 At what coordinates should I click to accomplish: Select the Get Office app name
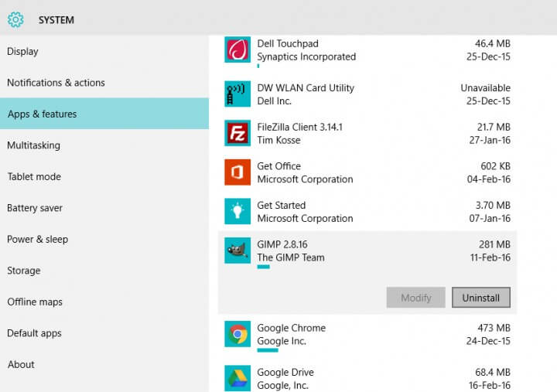tap(278, 165)
